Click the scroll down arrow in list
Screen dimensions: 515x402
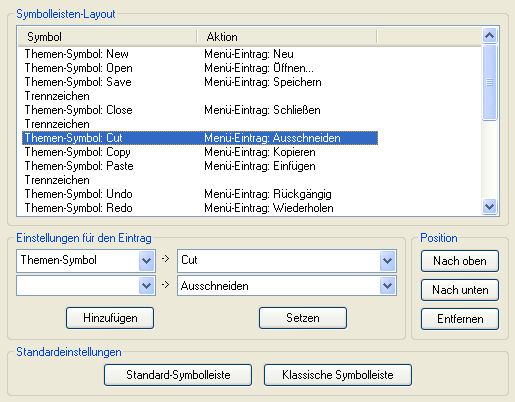click(489, 206)
